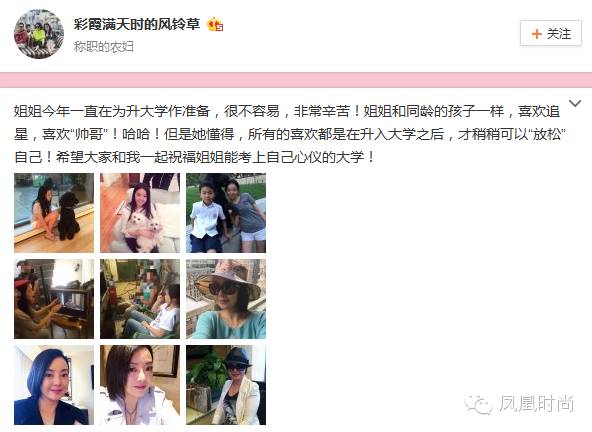Image resolution: width=592 pixels, height=432 pixels.
Task: Open the username 彩霞满天时的风铃草 profile link
Action: pos(137,24)
